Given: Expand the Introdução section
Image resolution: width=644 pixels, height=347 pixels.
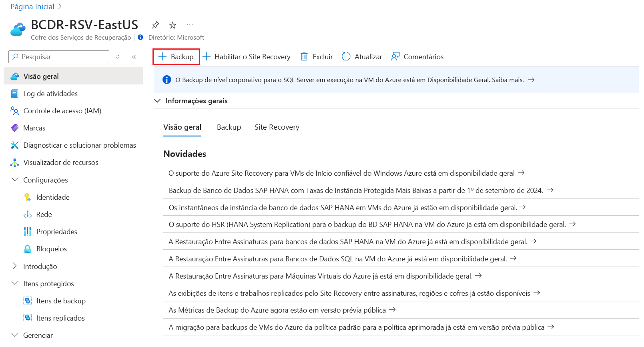Looking at the screenshot, I should pyautogui.click(x=15, y=266).
